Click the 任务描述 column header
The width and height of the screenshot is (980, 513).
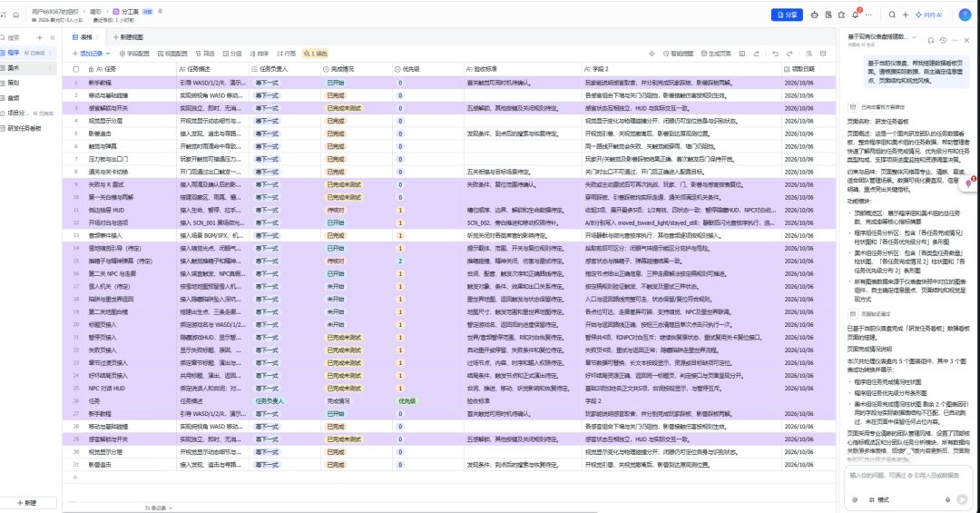[212, 69]
